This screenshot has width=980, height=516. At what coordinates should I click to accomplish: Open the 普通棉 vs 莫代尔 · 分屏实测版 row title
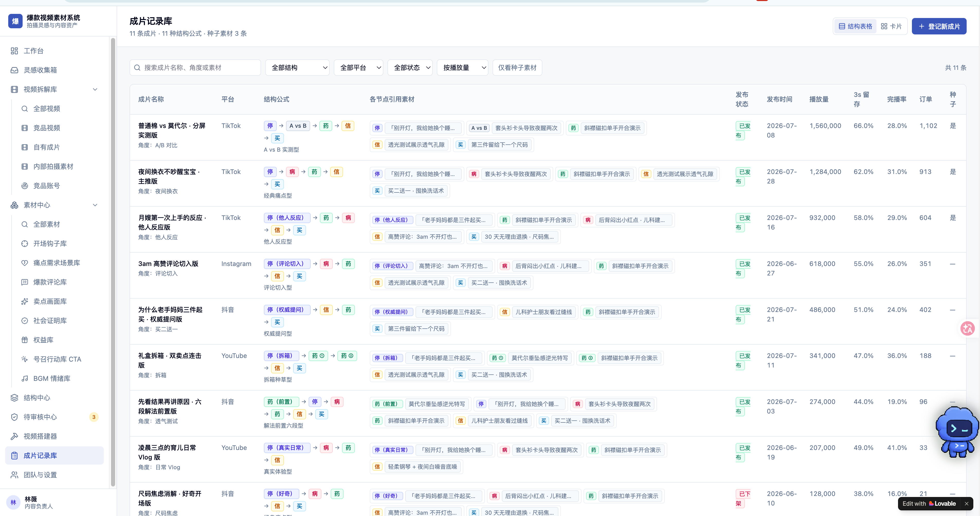(x=172, y=131)
